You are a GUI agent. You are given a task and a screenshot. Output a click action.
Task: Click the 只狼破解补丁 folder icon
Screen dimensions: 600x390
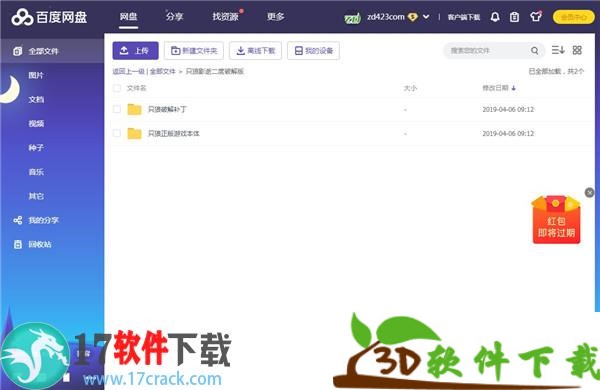click(134, 109)
